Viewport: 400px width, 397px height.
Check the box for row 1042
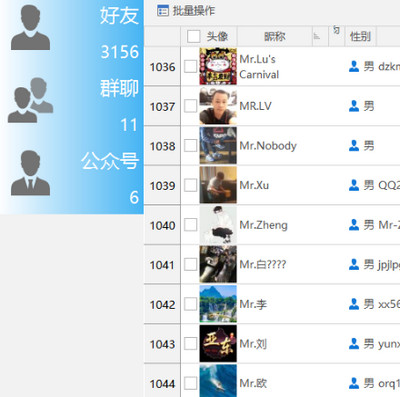coord(190,304)
